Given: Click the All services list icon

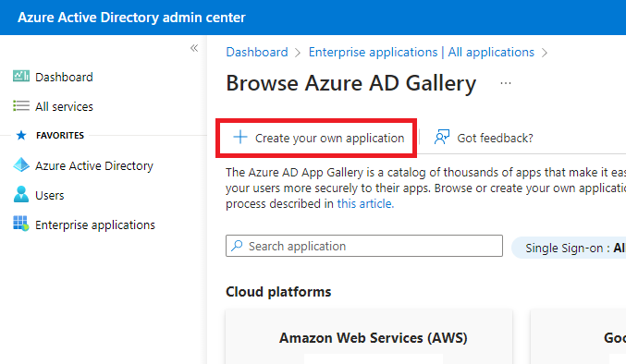Looking at the screenshot, I should 21,105.
